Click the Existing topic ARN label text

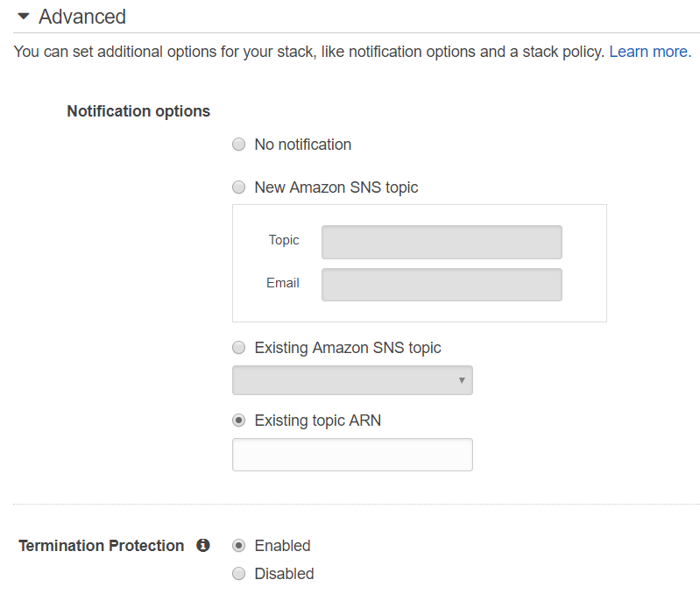(x=318, y=421)
